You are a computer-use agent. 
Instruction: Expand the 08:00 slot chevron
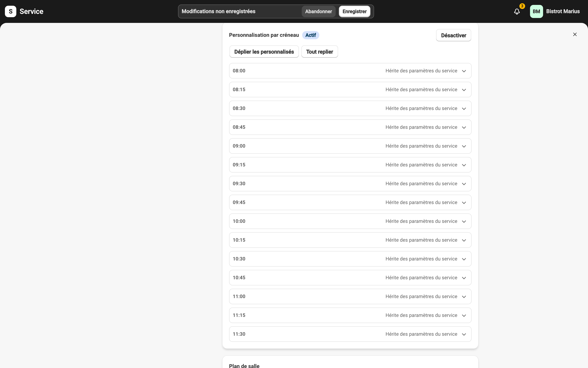[x=464, y=71]
